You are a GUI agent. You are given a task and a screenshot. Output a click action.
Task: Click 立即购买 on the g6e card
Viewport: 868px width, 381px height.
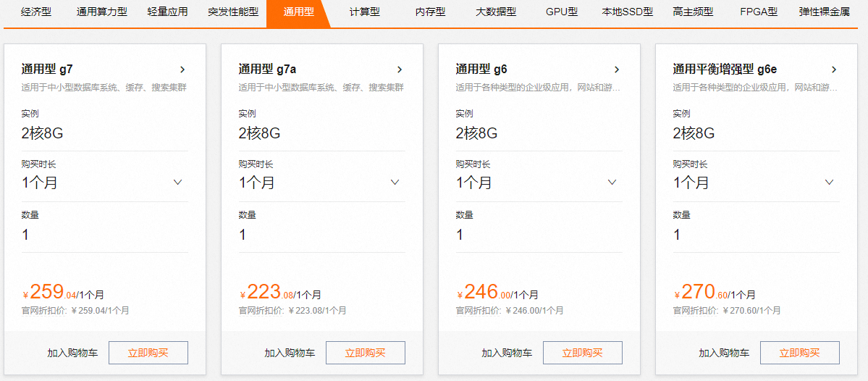pos(799,353)
